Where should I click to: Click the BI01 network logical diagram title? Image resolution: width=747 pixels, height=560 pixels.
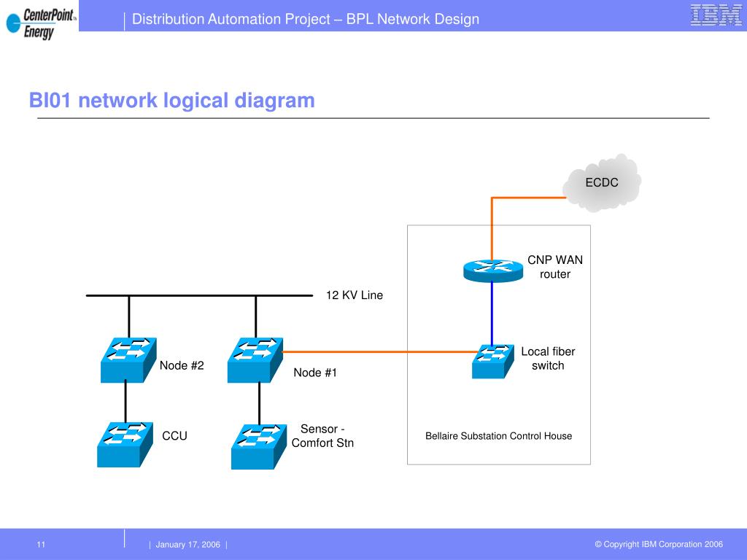point(172,101)
